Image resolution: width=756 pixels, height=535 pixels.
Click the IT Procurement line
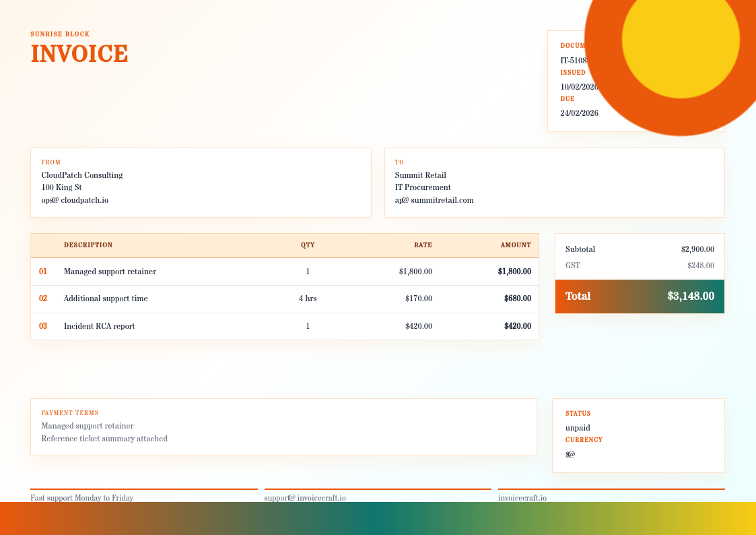point(423,187)
